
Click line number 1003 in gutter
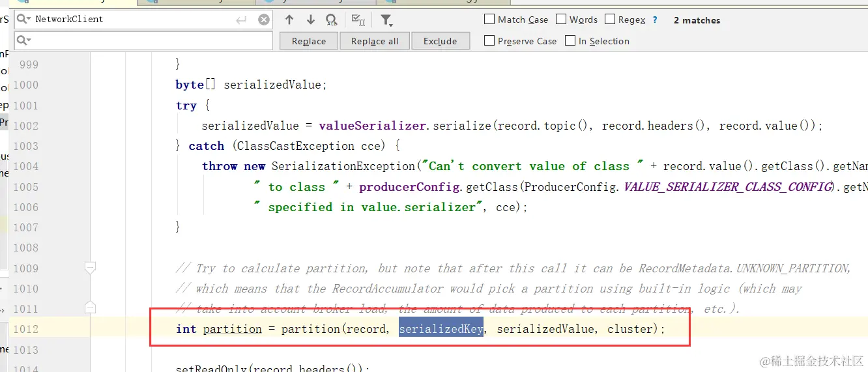(26, 146)
